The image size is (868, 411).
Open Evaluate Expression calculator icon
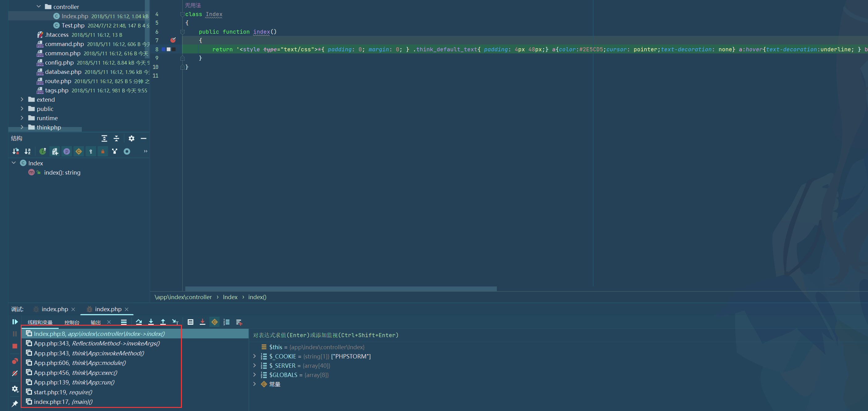191,322
